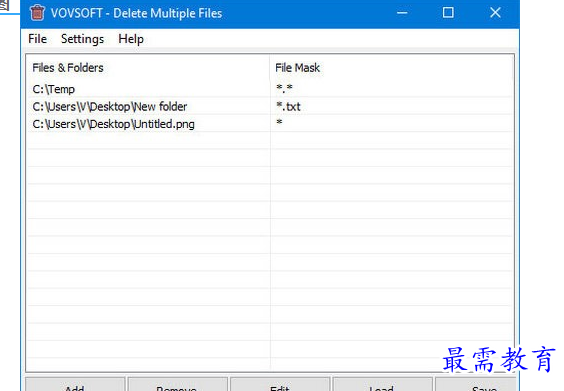Open the Help menu
This screenshot has width=564, height=391.
(131, 39)
